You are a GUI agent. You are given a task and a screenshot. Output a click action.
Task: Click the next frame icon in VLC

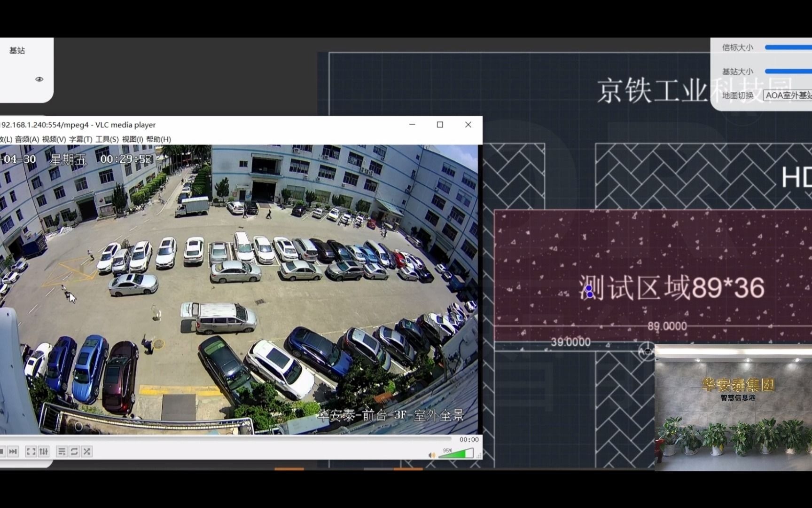click(13, 451)
